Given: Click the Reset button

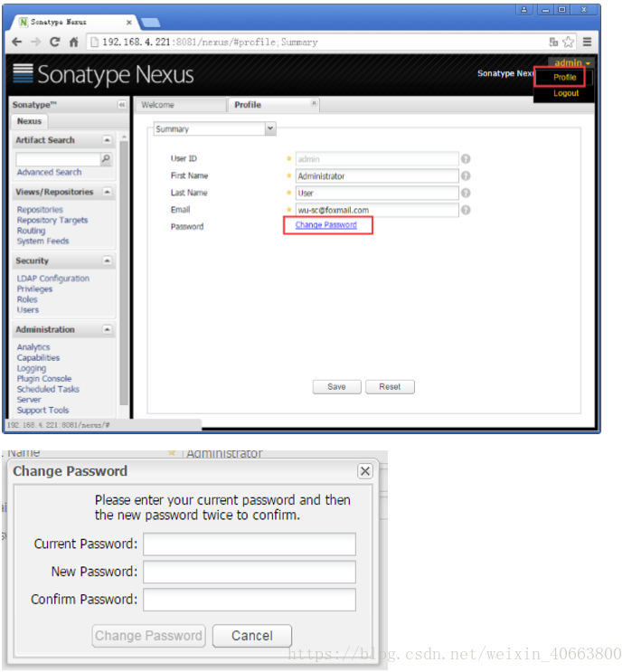Looking at the screenshot, I should pos(390,386).
